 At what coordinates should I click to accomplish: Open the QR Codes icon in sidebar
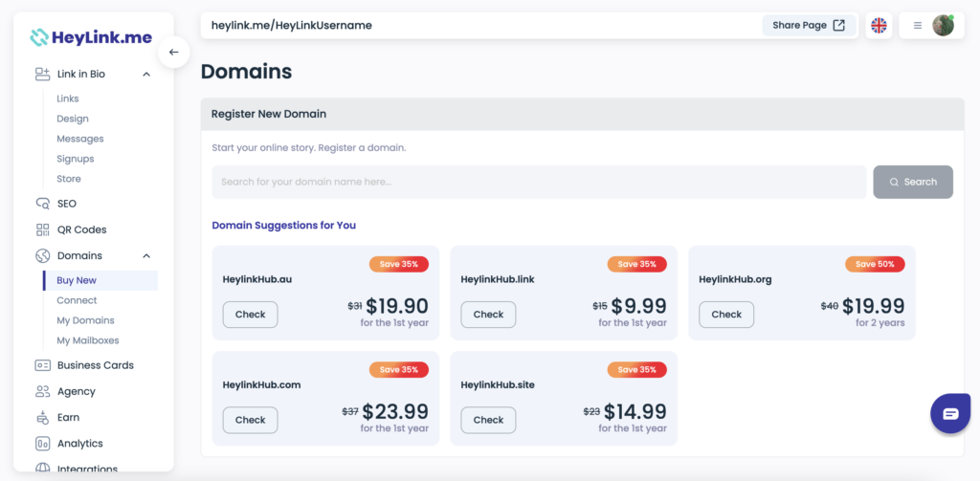42,230
